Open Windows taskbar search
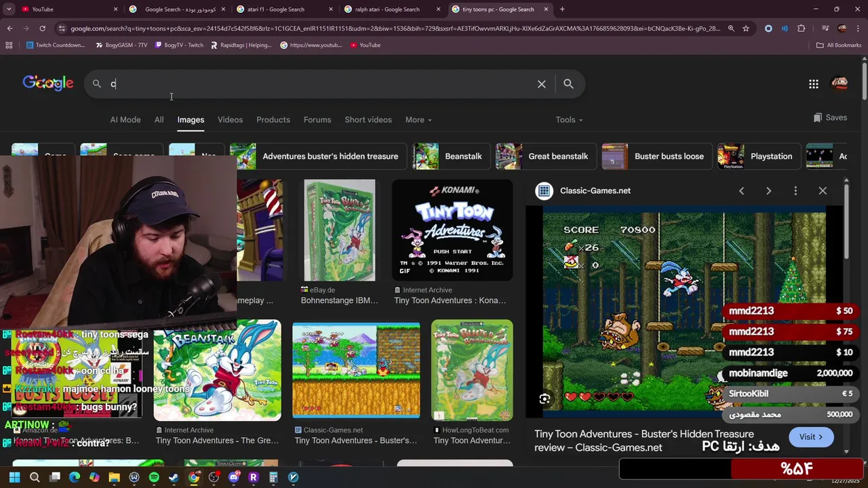This screenshot has height=488, width=868. 35,477
